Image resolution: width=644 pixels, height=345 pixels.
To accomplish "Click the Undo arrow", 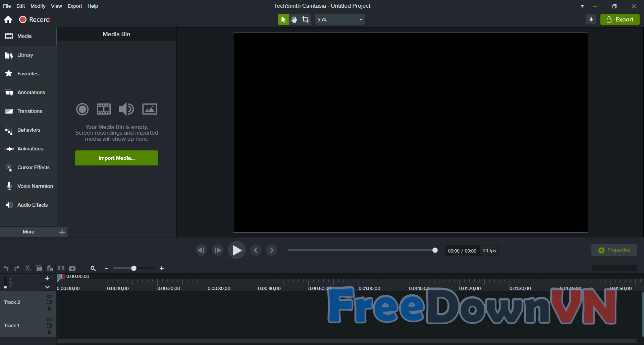I will click(x=6, y=268).
